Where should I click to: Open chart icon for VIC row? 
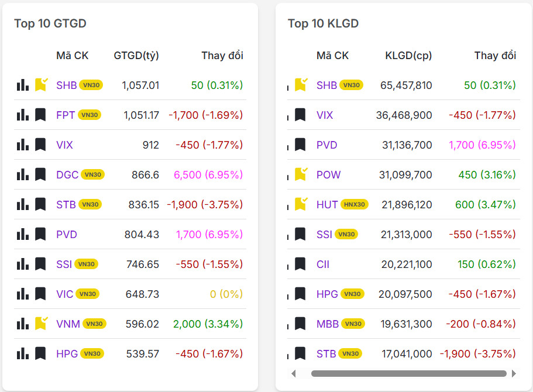click(x=22, y=294)
